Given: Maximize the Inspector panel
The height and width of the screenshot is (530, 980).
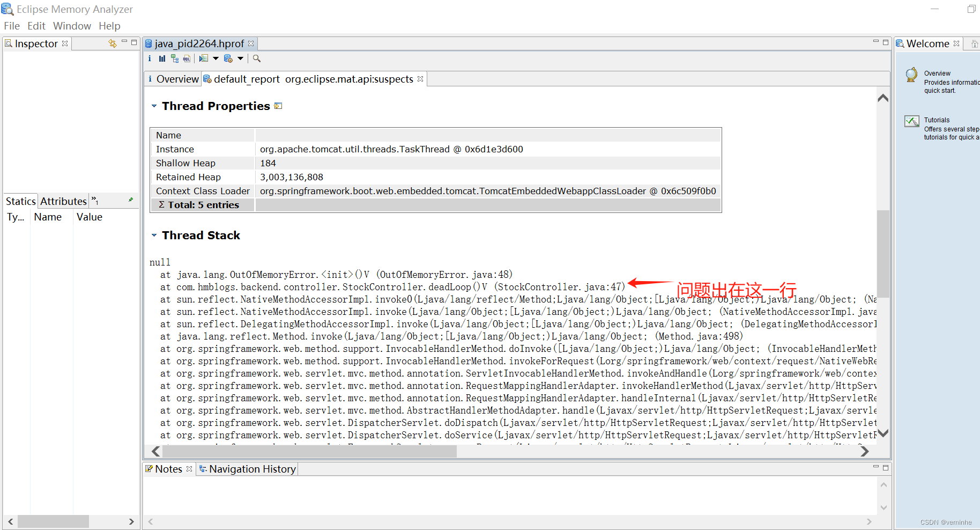Looking at the screenshot, I should click(134, 42).
